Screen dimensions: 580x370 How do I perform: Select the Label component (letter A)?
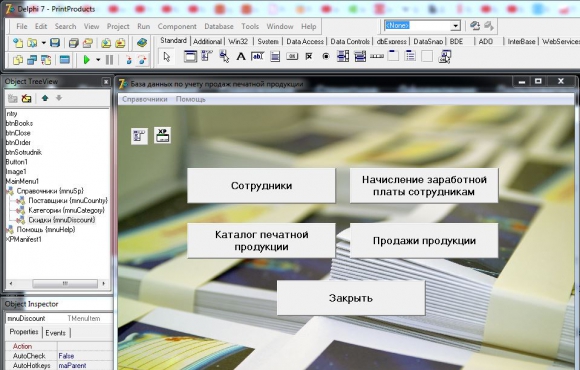click(x=241, y=57)
